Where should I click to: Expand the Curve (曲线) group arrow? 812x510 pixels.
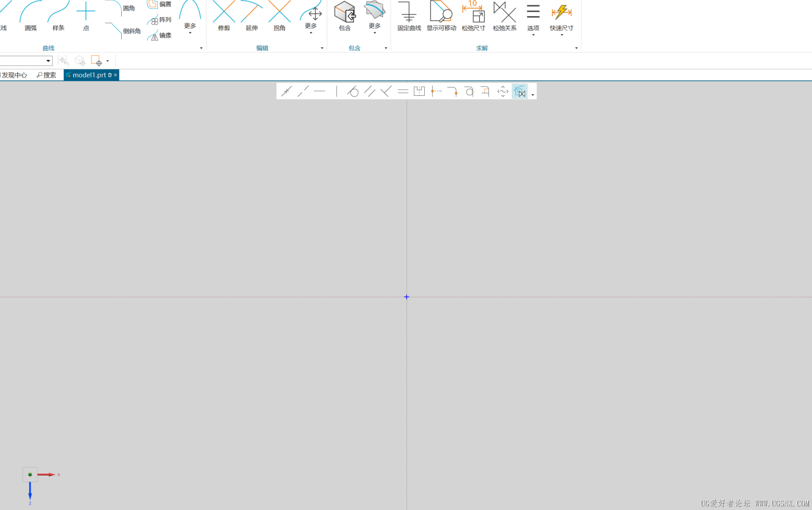(x=201, y=48)
